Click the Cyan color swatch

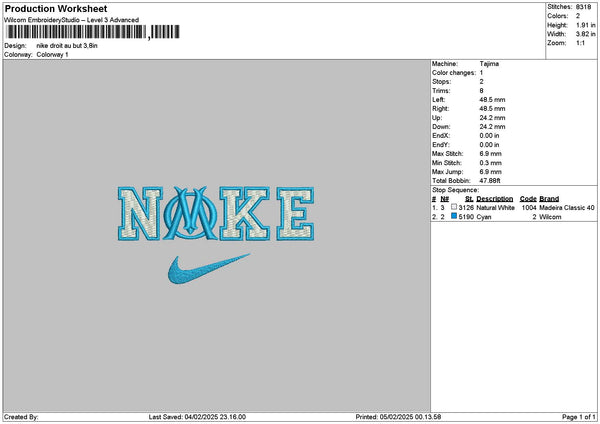point(454,216)
